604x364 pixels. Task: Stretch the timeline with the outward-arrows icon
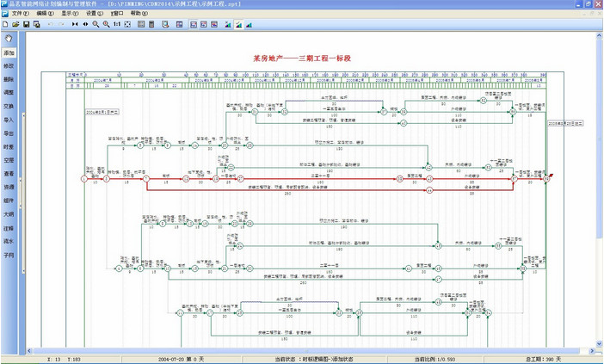pos(85,24)
